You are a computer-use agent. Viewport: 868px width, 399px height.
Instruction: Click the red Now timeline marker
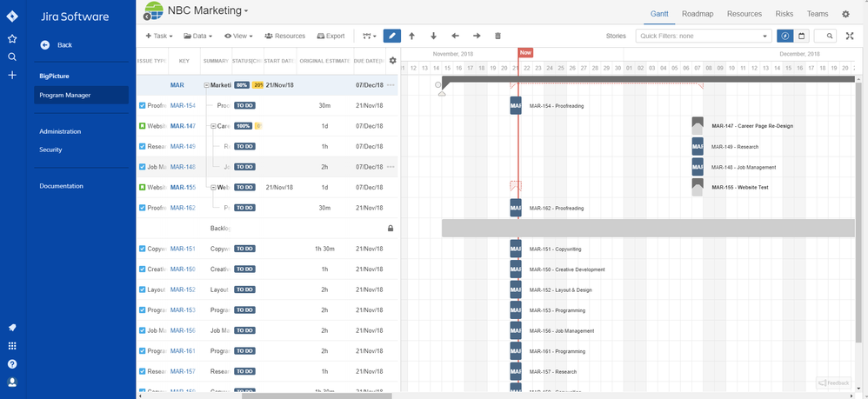[525, 52]
